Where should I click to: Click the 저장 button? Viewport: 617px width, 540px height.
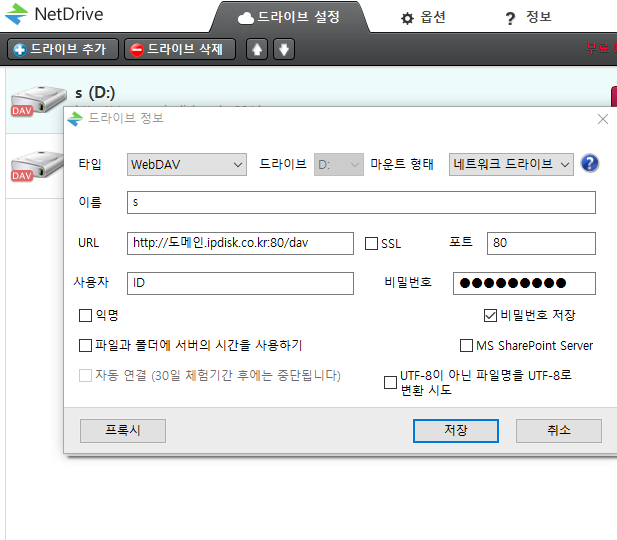click(456, 431)
